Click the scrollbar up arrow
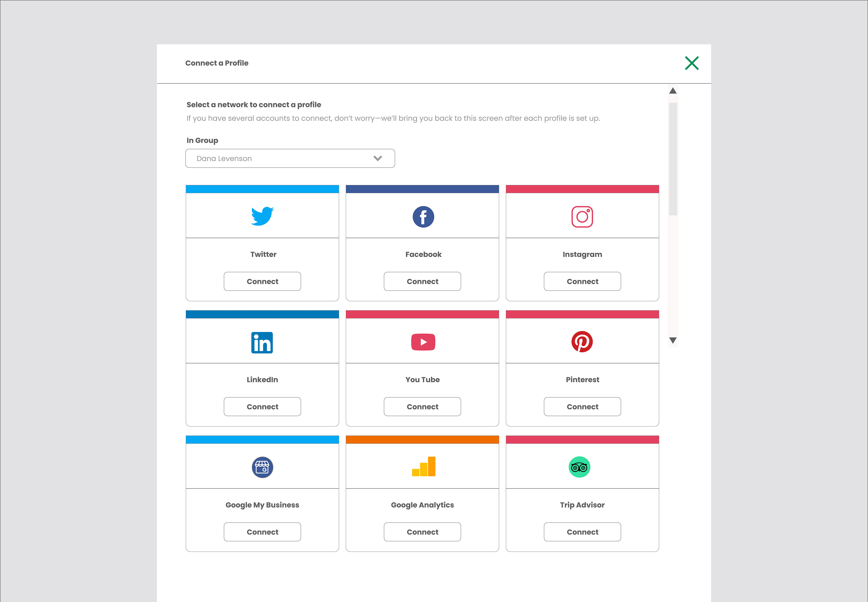This screenshot has width=868, height=602. 673,91
